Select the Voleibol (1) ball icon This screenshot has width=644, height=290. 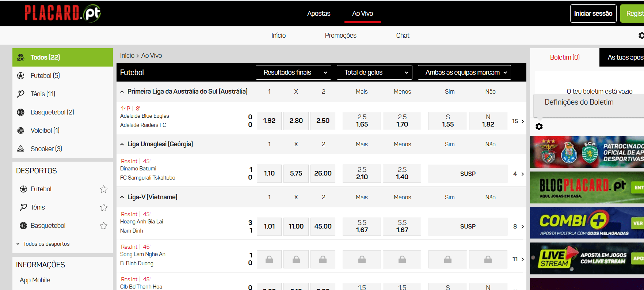21,131
